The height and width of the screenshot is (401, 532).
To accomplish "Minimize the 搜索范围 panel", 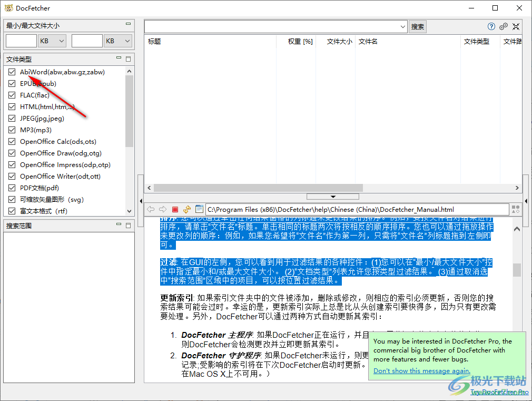I will click(x=119, y=224).
